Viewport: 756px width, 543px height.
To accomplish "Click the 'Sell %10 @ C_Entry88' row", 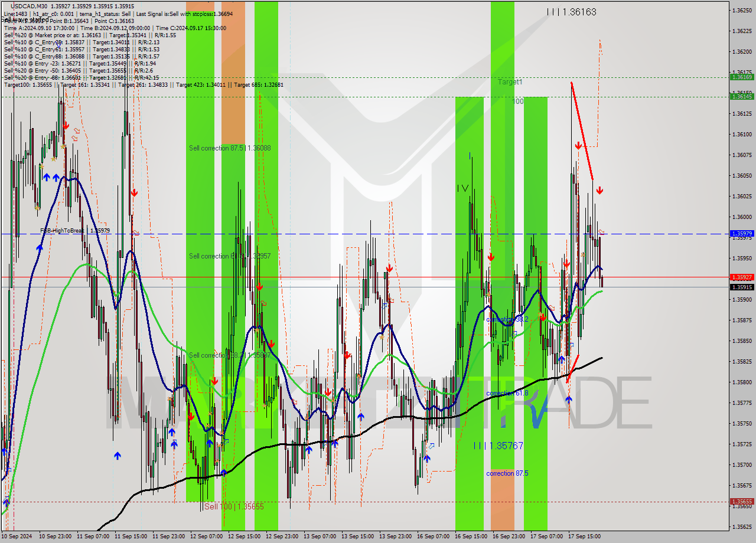I will (82, 56).
